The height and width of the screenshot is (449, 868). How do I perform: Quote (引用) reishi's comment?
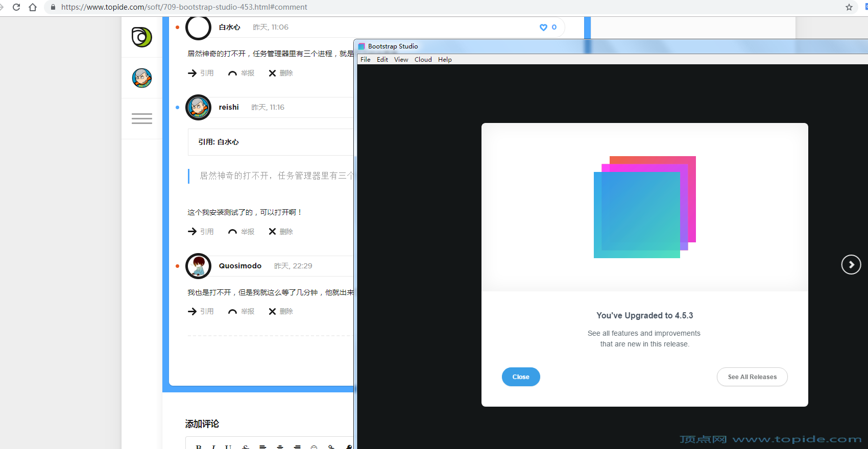[x=201, y=232]
